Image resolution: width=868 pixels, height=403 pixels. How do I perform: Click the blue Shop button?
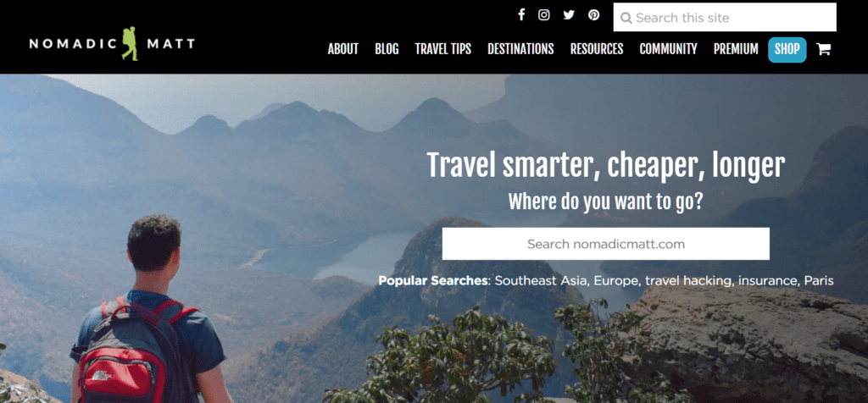787,50
